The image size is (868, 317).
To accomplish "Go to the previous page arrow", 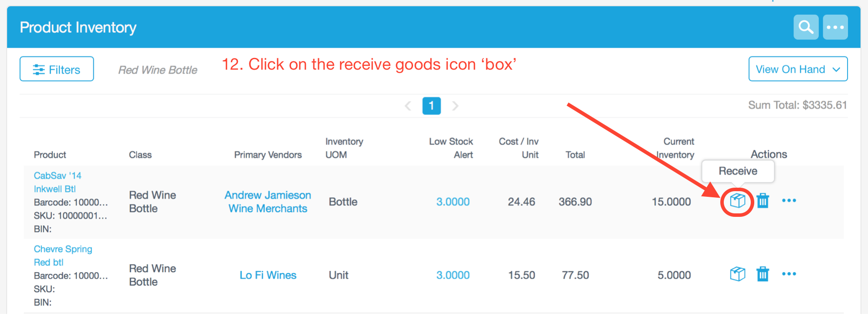I will click(x=408, y=106).
